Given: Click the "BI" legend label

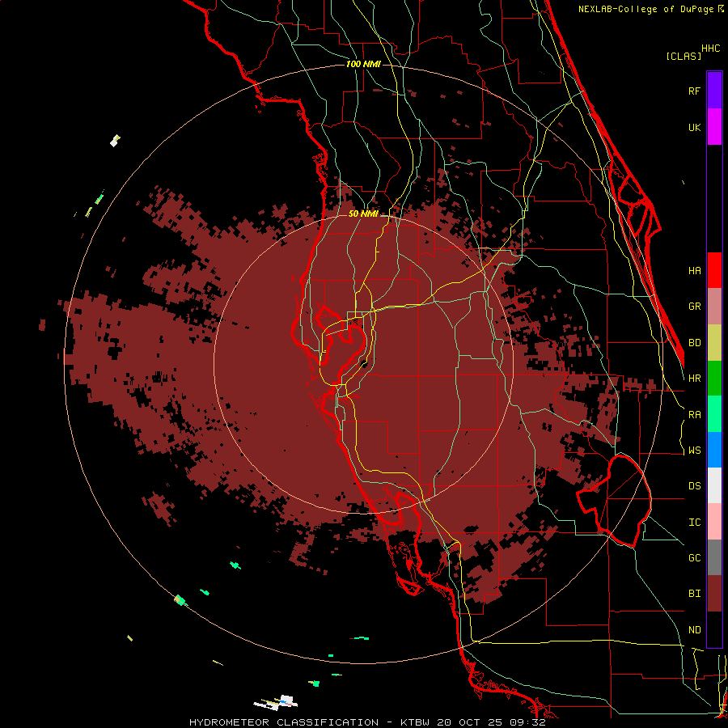Looking at the screenshot, I should pyautogui.click(x=694, y=594).
